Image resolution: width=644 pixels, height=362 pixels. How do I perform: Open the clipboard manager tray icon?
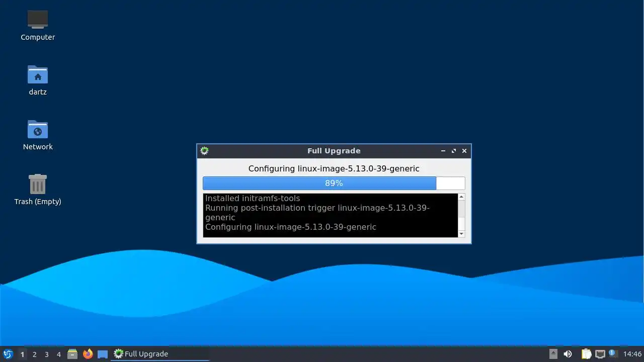click(x=586, y=354)
